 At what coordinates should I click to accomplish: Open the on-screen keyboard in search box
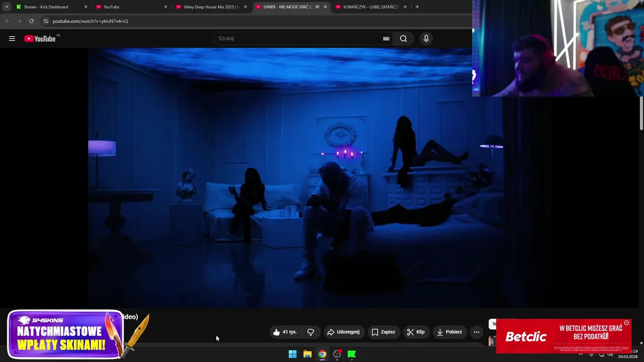386,39
